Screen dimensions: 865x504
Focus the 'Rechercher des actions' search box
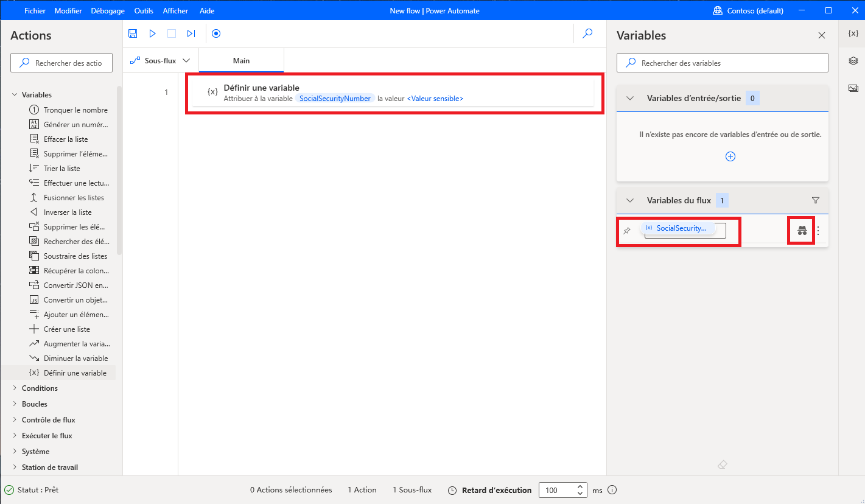[x=62, y=63]
